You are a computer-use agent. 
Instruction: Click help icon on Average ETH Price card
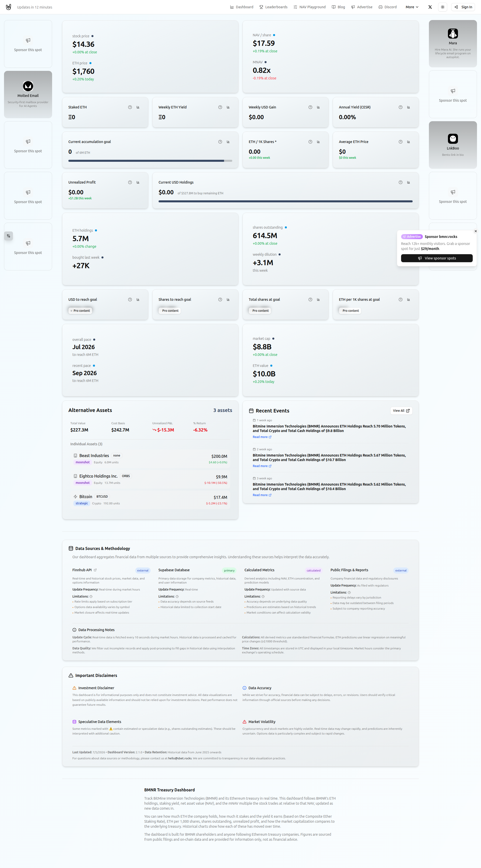[x=400, y=142]
